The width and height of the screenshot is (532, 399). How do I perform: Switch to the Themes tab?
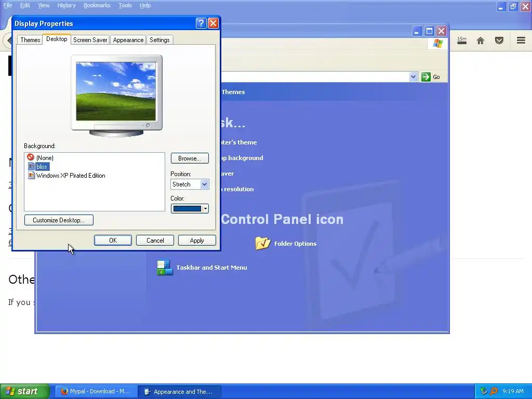30,39
